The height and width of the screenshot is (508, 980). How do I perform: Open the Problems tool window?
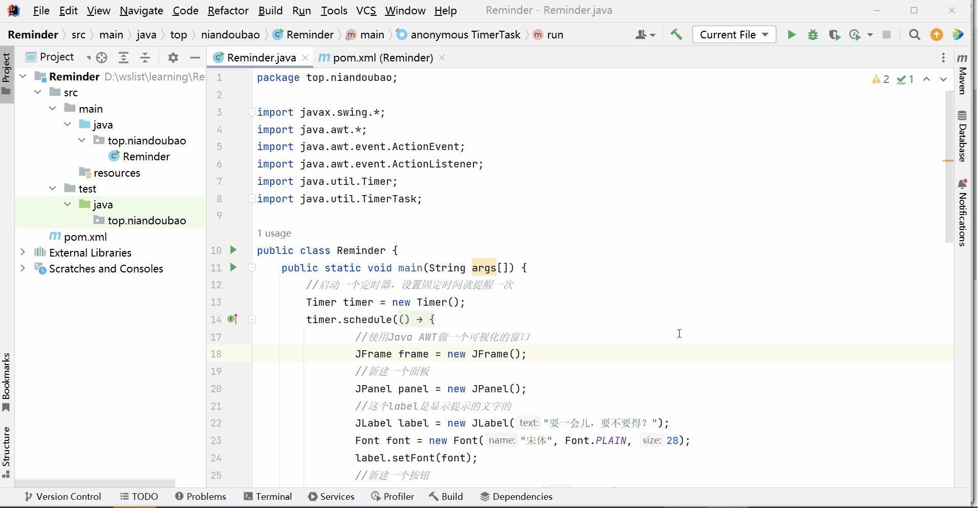coord(200,496)
